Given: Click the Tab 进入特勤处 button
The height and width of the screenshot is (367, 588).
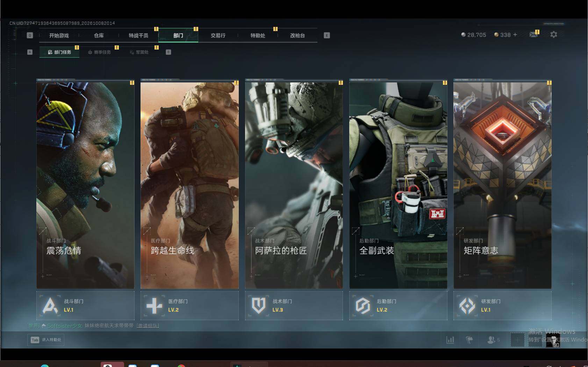Looking at the screenshot, I should click(x=46, y=340).
